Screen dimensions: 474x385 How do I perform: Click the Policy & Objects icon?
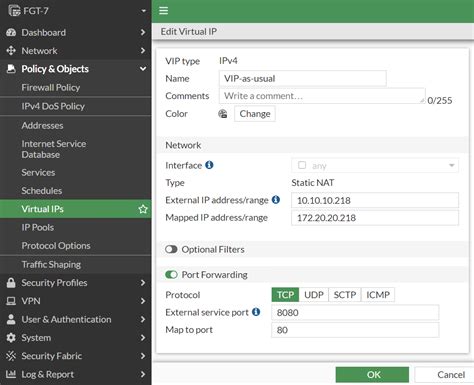click(11, 69)
